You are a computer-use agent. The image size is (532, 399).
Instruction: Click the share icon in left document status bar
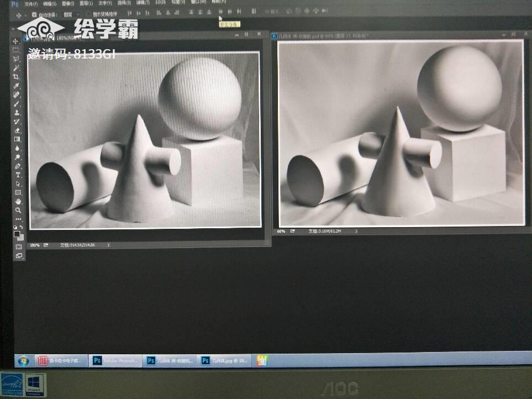46,245
